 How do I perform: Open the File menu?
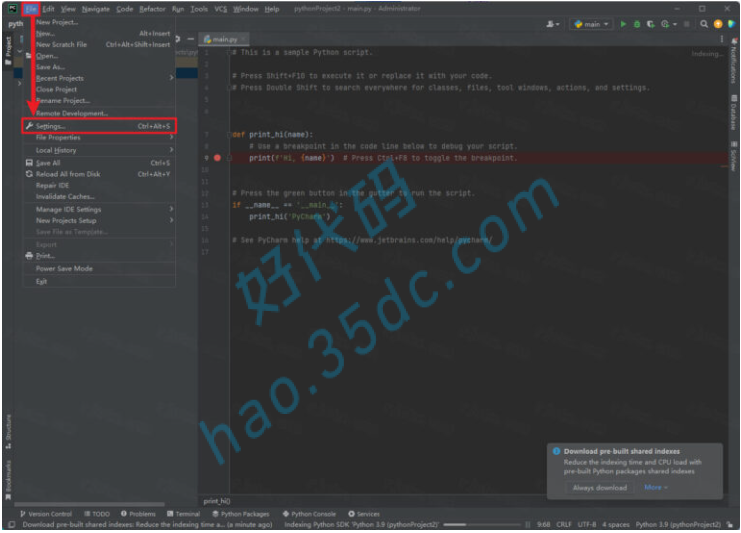click(x=31, y=9)
